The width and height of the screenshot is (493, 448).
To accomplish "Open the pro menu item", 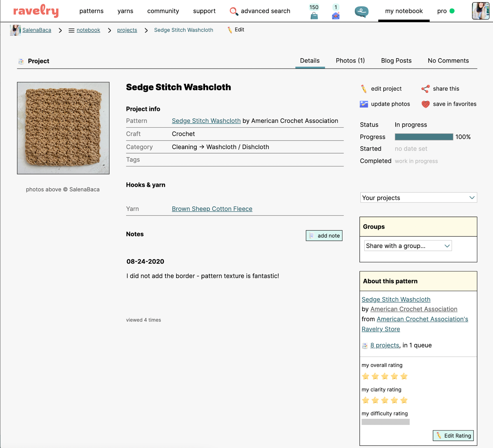I will (x=442, y=11).
